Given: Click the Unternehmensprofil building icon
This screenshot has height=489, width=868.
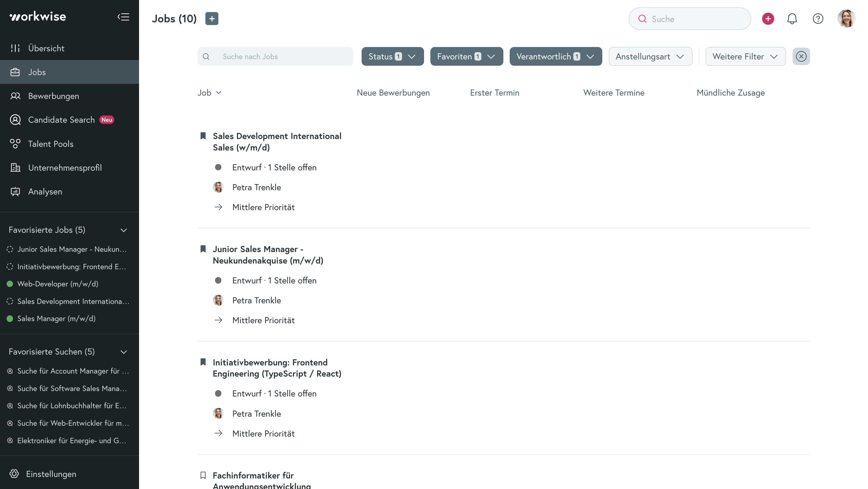Looking at the screenshot, I should coord(15,168).
